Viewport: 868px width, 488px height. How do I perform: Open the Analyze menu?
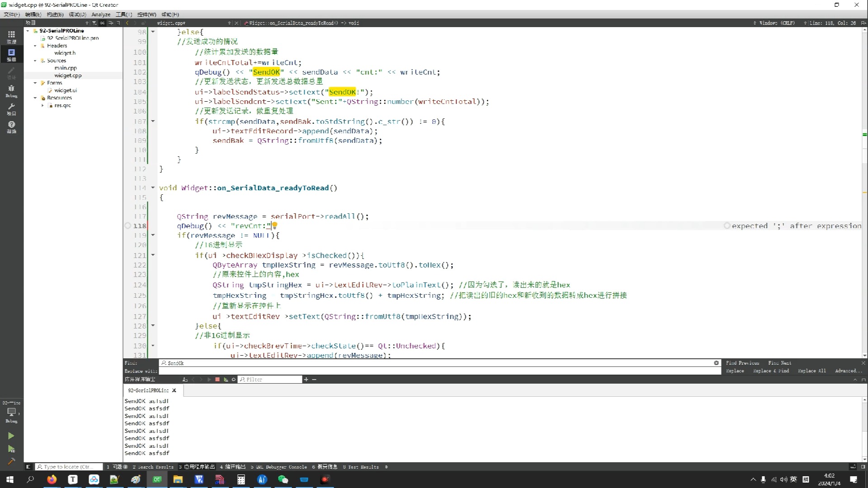[101, 14]
